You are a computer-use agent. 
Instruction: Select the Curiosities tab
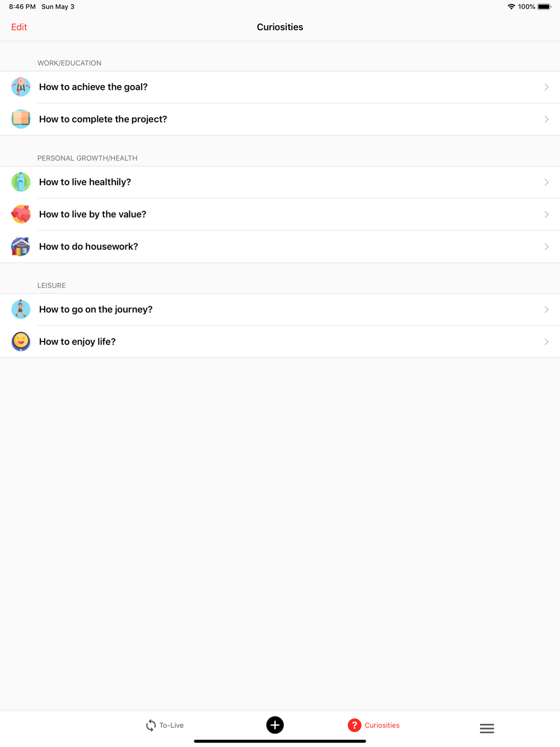point(374,725)
